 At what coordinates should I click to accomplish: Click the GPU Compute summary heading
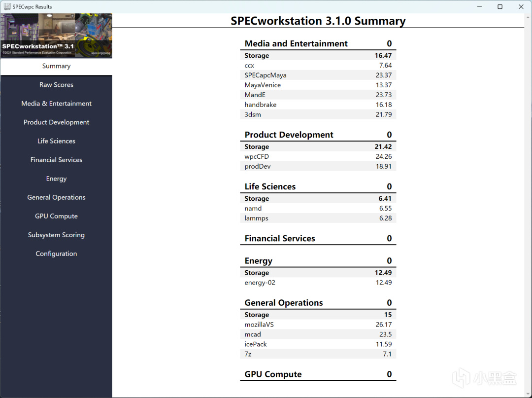(273, 374)
